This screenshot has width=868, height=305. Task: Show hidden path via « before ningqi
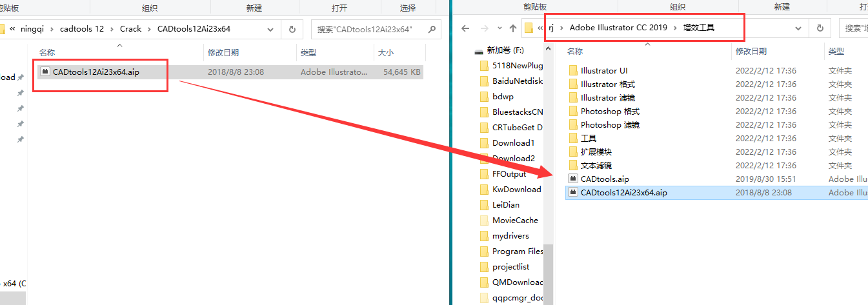[12, 29]
